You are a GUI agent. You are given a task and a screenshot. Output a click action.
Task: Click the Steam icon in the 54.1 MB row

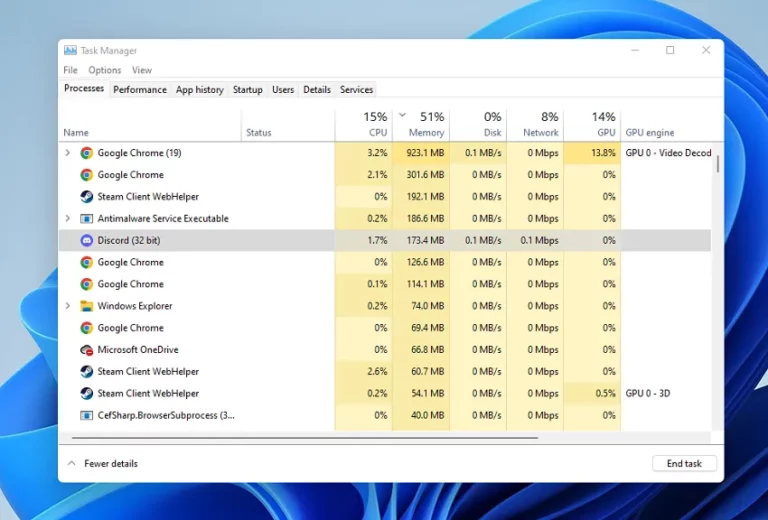point(87,393)
